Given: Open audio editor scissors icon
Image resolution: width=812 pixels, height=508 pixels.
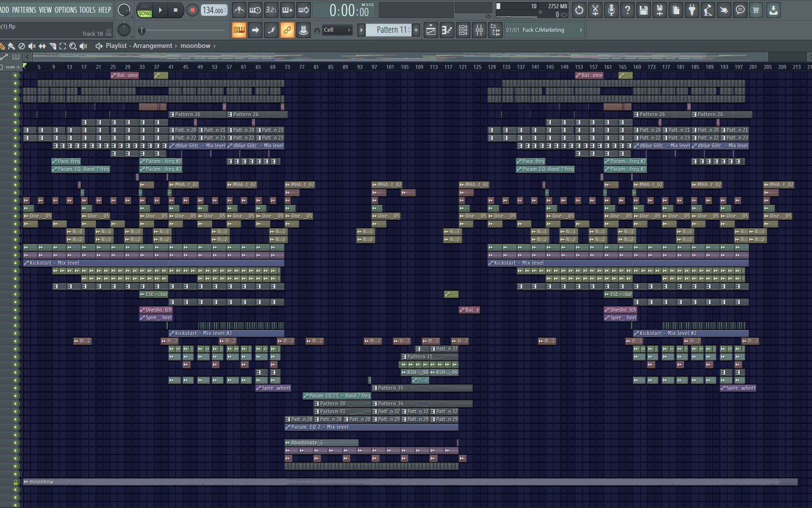Looking at the screenshot, I should pyautogui.click(x=595, y=10).
